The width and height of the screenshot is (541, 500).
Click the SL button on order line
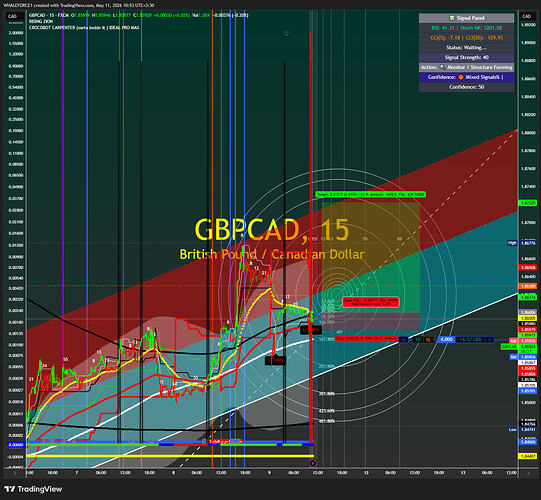click(428, 340)
